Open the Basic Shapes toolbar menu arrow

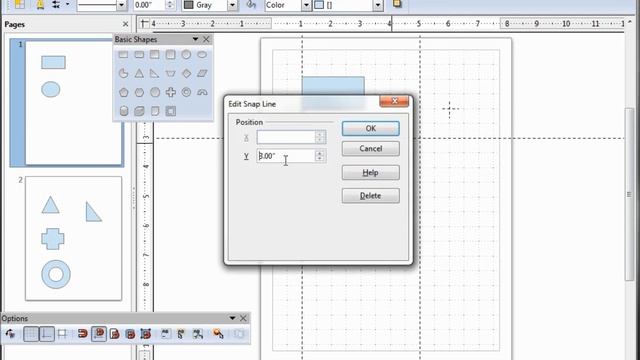[195, 39]
